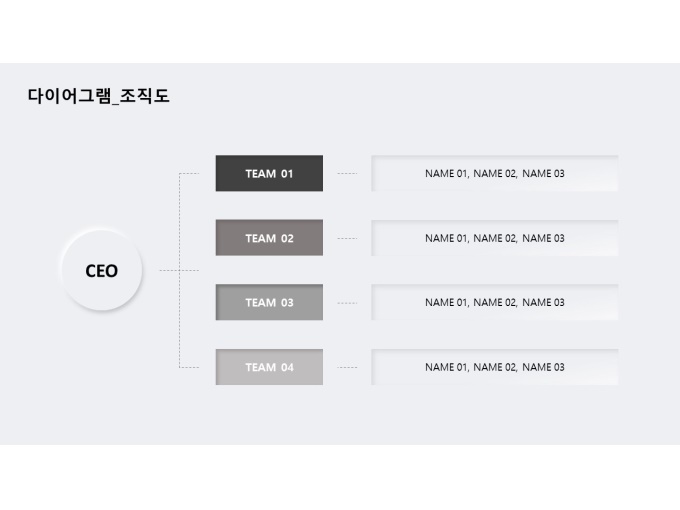Click the CEO circle shape
680x510 pixels.
(x=102, y=270)
